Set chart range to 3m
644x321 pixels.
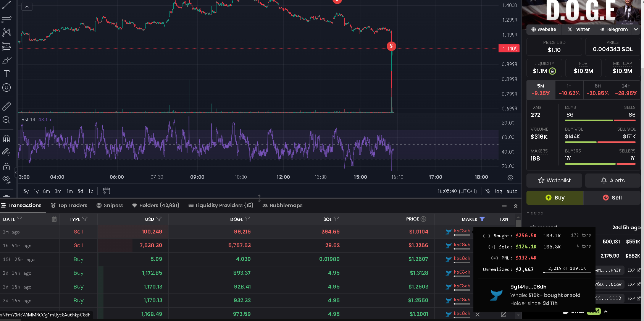click(x=58, y=191)
